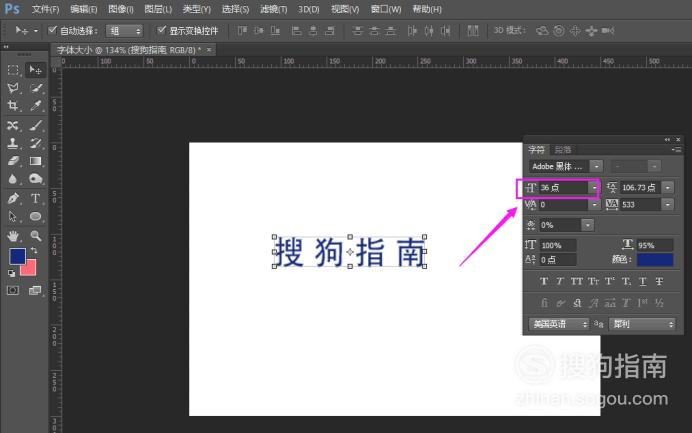Viewport: 692px width, 433px height.
Task: Open the 文件(F) menu
Action: click(x=45, y=9)
